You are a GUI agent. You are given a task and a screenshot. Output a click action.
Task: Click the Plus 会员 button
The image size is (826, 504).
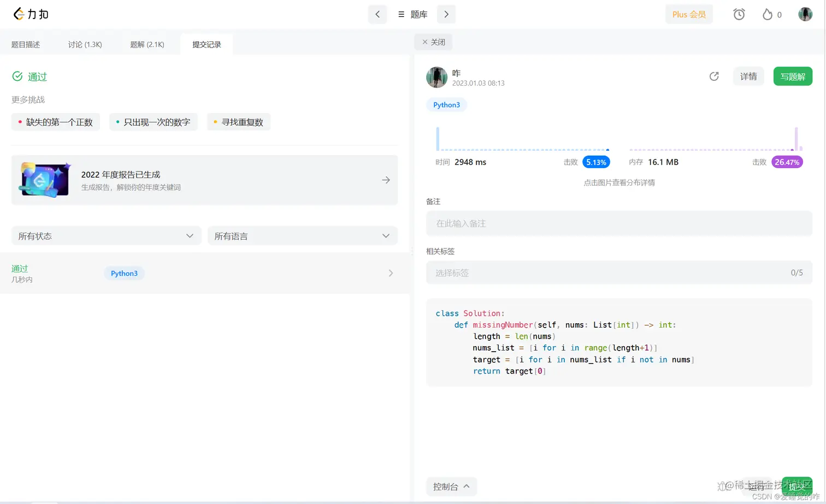pyautogui.click(x=689, y=14)
